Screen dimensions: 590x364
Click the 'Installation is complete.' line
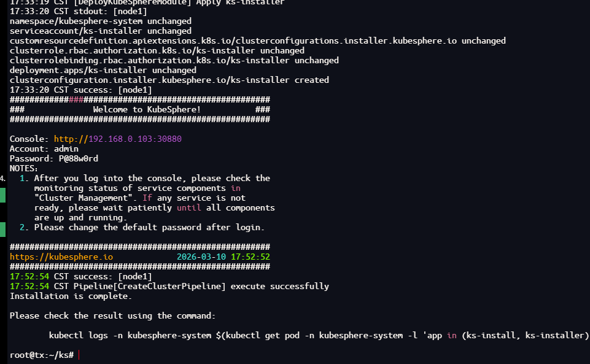pos(71,296)
